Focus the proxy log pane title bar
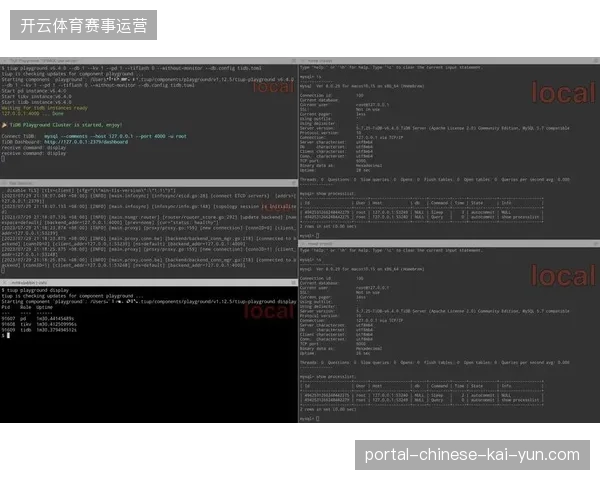Image resolution: width=600 pixels, height=480 pixels. pyautogui.click(x=149, y=183)
